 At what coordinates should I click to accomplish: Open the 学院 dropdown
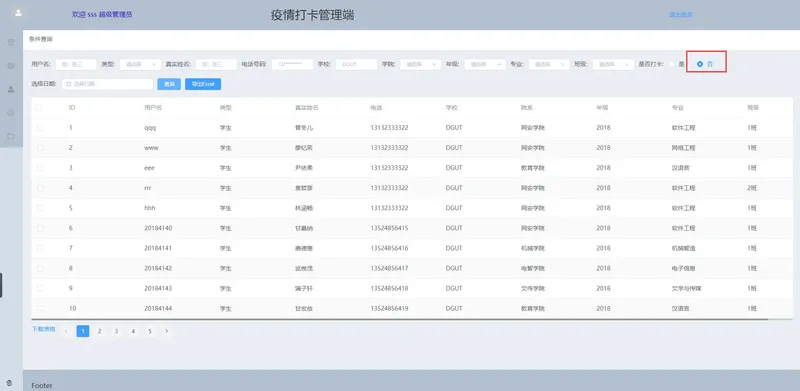420,64
